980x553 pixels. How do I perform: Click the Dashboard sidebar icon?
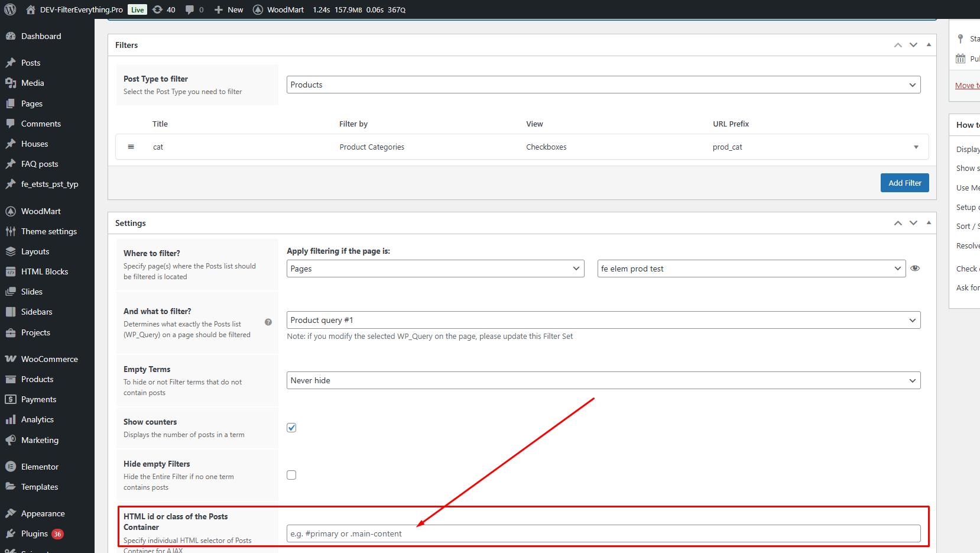click(11, 36)
